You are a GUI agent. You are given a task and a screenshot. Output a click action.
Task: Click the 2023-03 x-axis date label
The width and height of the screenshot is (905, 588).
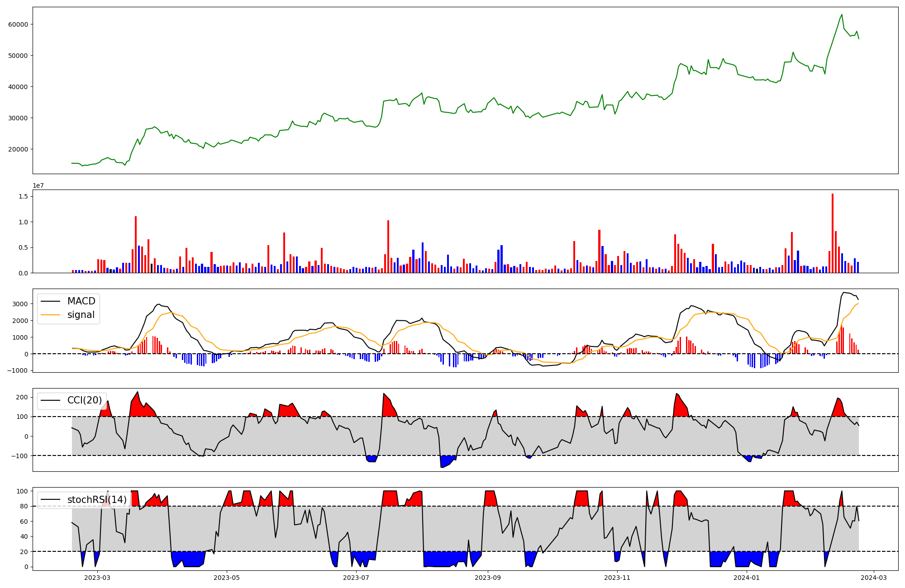(x=97, y=578)
